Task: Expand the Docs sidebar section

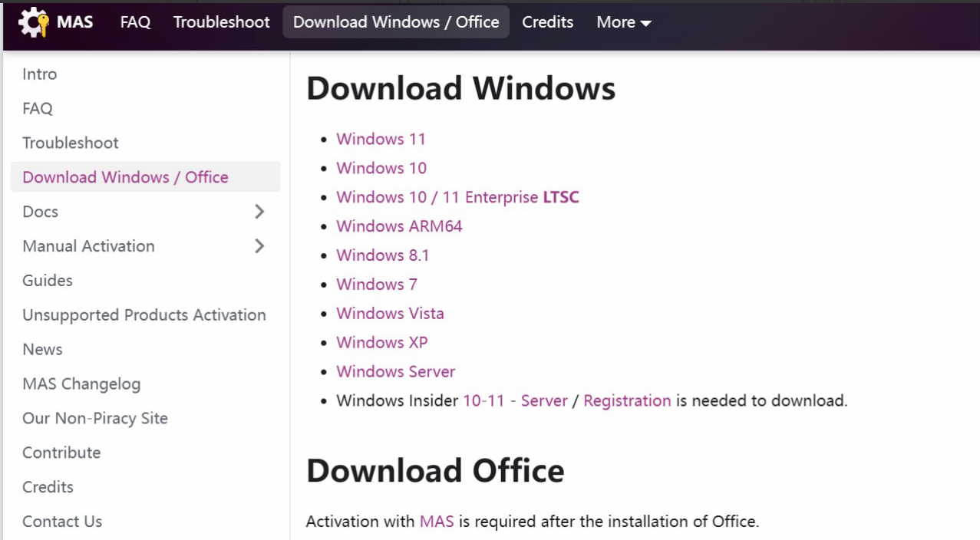Action: [259, 212]
